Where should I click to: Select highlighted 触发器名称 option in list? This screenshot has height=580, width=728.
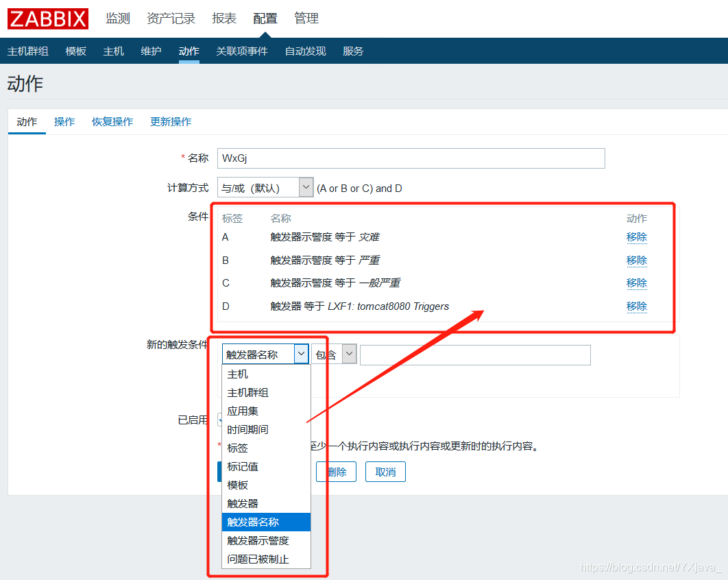point(267,522)
